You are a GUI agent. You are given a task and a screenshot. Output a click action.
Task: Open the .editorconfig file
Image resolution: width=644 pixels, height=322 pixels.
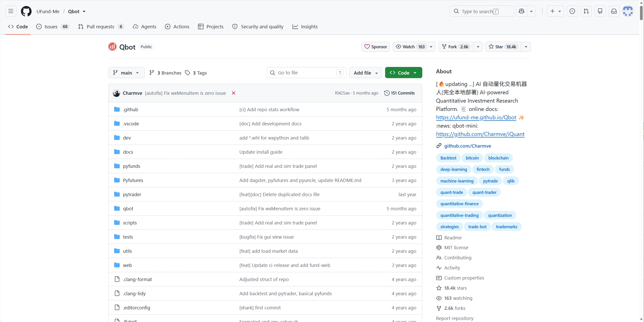tap(136, 308)
